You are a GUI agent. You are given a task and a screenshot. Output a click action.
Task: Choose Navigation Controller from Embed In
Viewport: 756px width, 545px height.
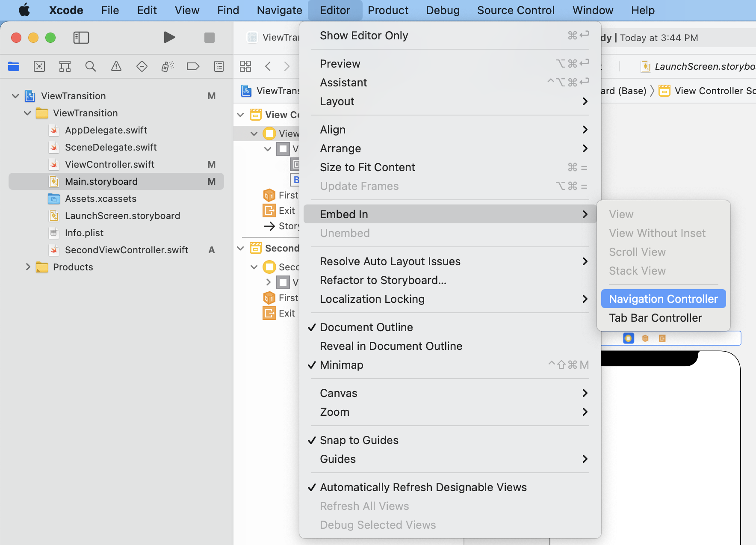click(x=663, y=299)
